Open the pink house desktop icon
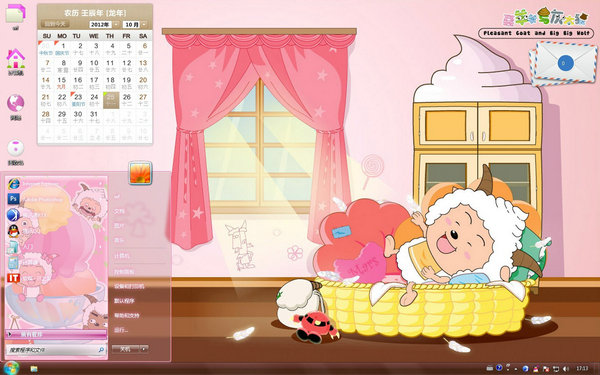Screen dimensions: 600x375 16,59
